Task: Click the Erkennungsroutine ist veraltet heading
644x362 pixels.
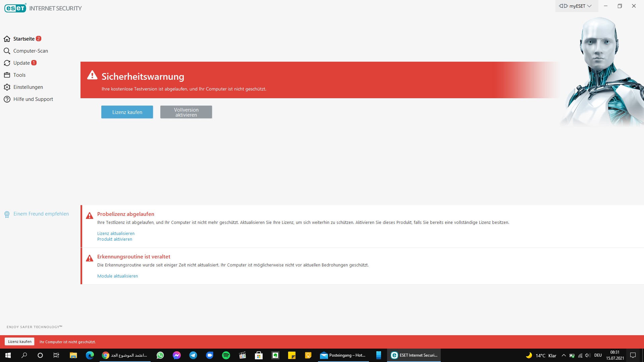Action: click(x=134, y=257)
